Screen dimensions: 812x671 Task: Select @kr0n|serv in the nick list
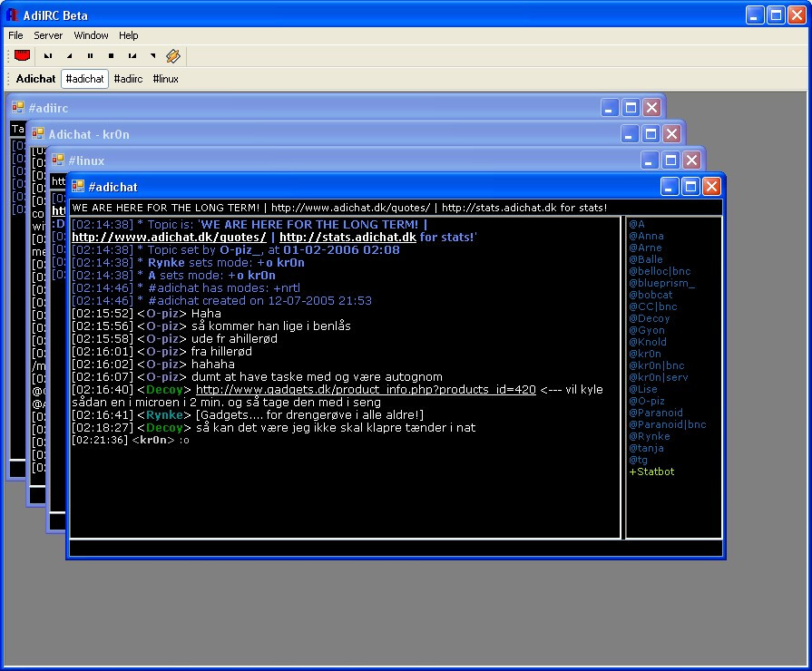pos(659,377)
